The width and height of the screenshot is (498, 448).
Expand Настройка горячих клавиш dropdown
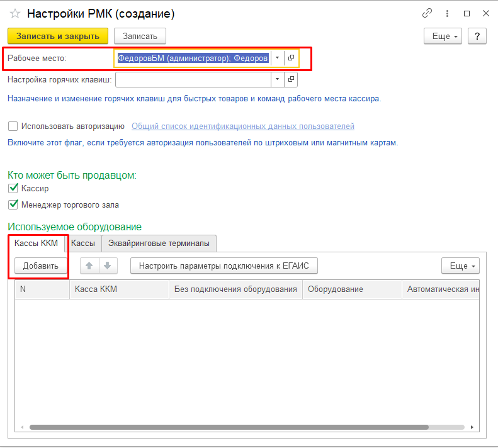[278, 80]
